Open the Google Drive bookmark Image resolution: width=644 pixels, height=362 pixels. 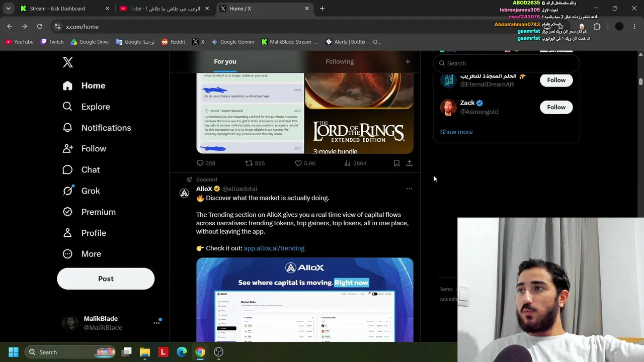[90, 42]
